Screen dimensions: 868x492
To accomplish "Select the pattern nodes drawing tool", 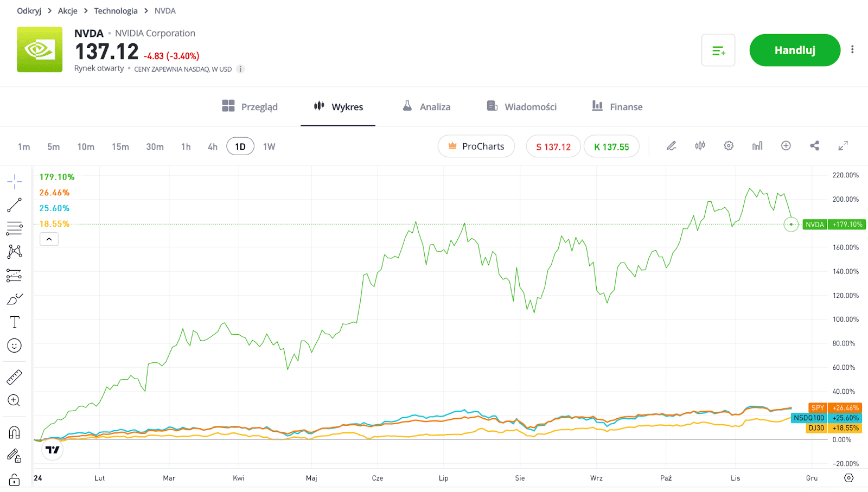I will (x=15, y=251).
